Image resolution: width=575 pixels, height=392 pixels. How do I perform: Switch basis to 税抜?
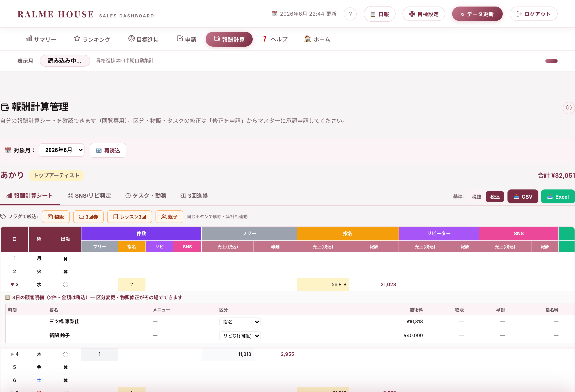point(477,197)
